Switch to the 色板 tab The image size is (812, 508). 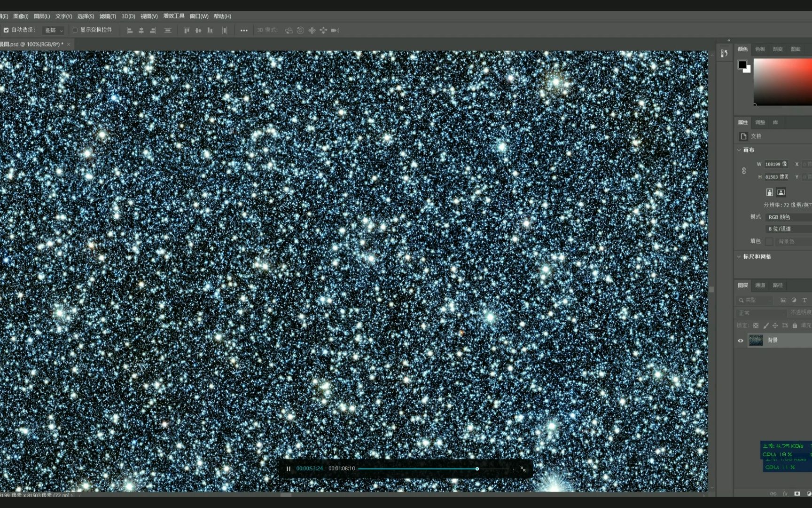760,49
